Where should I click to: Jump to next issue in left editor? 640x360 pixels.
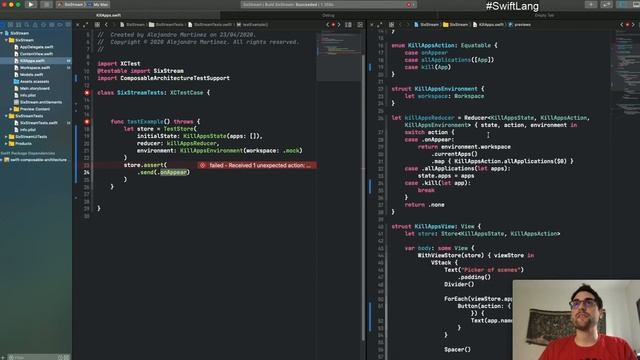[339, 24]
